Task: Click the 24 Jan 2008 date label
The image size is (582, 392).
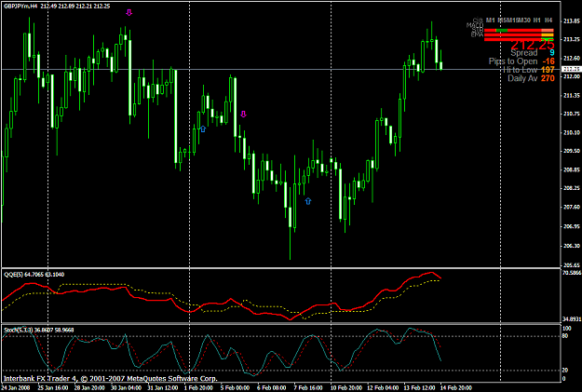Action: click(x=14, y=387)
